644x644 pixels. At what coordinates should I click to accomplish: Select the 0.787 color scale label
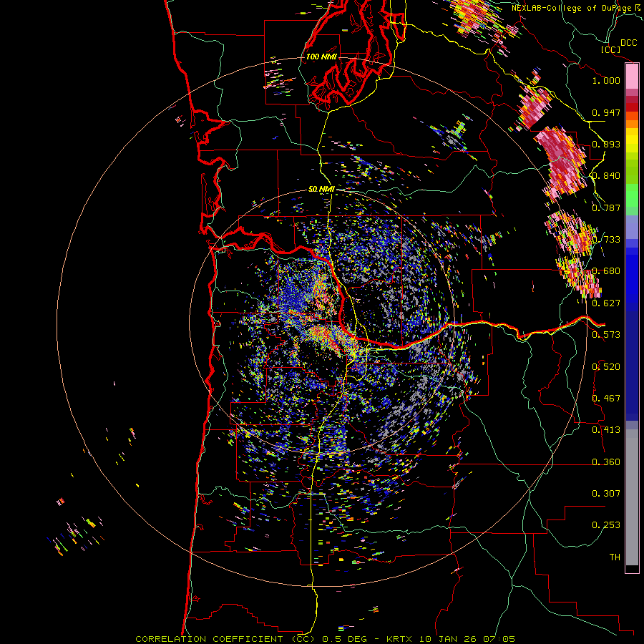pos(606,208)
